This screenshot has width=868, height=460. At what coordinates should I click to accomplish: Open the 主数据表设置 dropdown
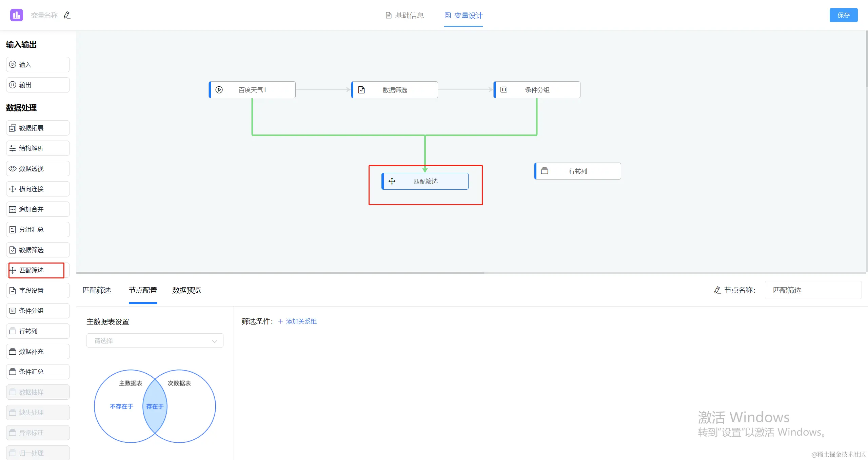click(x=155, y=341)
